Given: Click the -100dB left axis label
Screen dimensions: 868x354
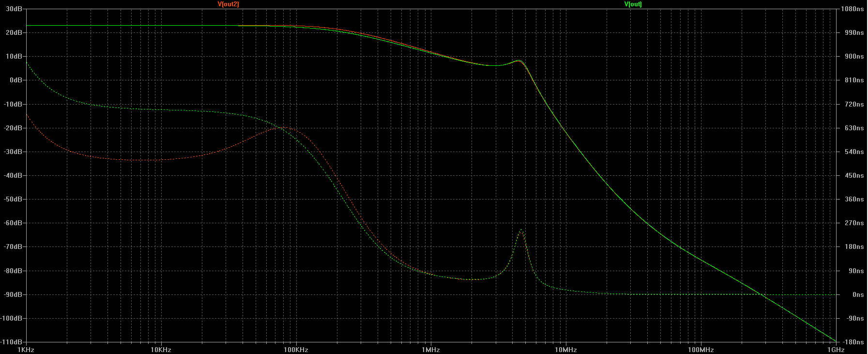Looking at the screenshot, I should point(12,319).
